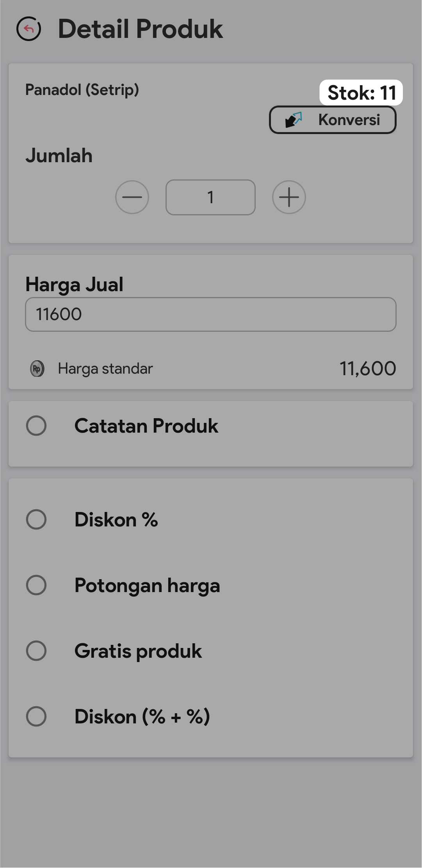Viewport: 422px width, 868px height.
Task: Tap the back arrow icon
Action: tap(28, 29)
